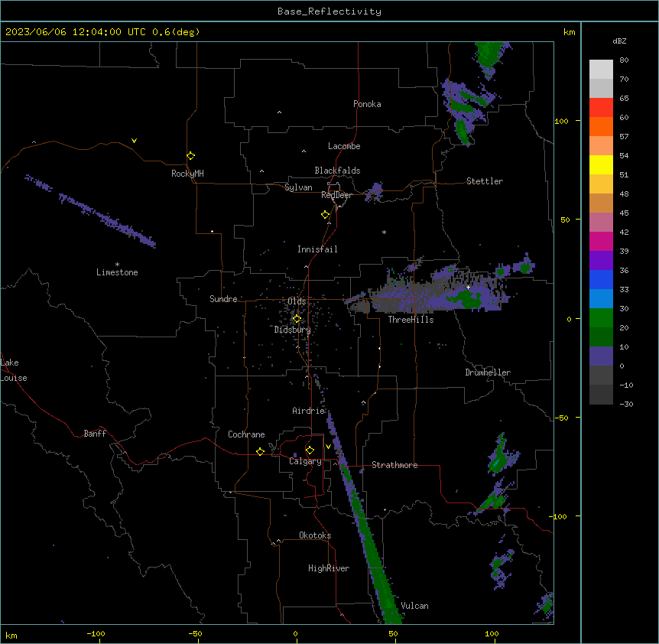Click the Didsbury label
The image size is (659, 644).
(x=293, y=330)
